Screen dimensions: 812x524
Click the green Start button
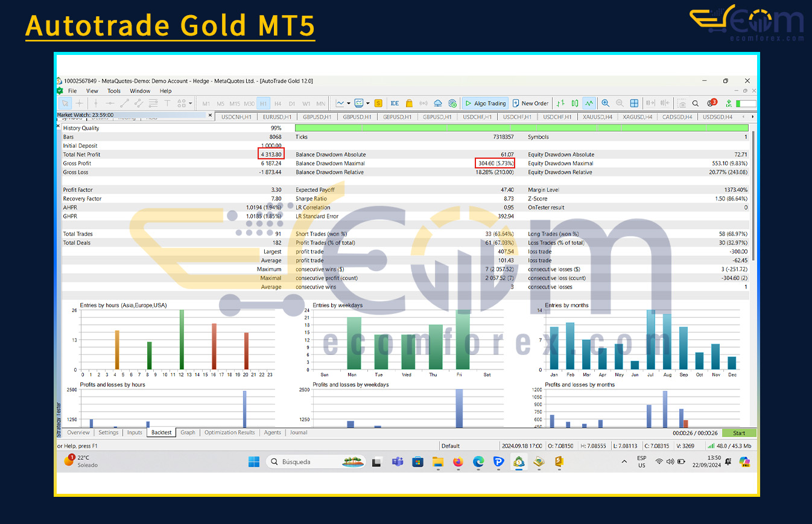click(739, 433)
